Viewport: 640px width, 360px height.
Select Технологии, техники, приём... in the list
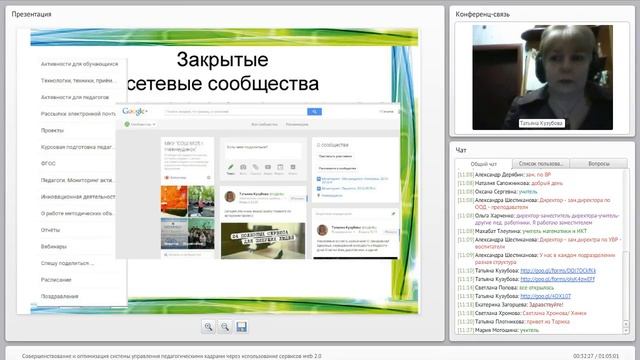point(78,81)
